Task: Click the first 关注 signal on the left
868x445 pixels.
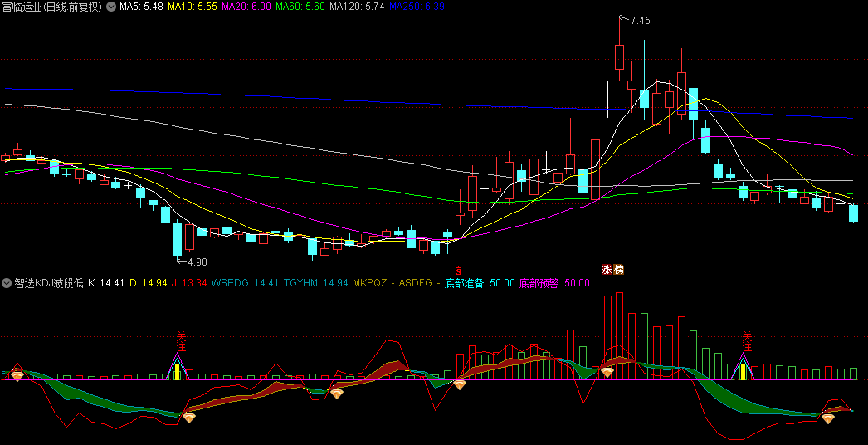Action: [x=180, y=341]
